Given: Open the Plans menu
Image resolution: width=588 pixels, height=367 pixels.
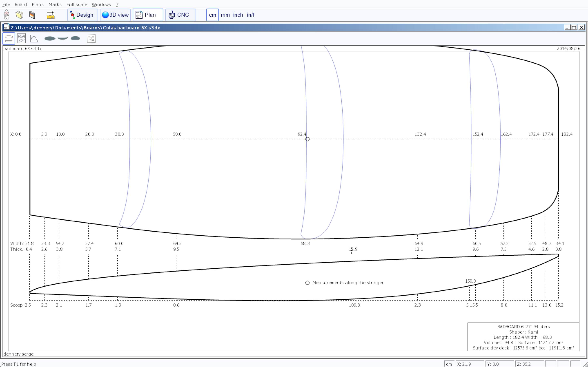Looking at the screenshot, I should (38, 4).
